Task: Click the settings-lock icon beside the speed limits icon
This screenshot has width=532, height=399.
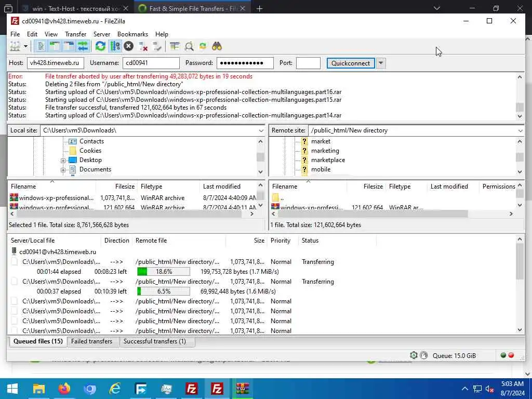Action: point(414,355)
